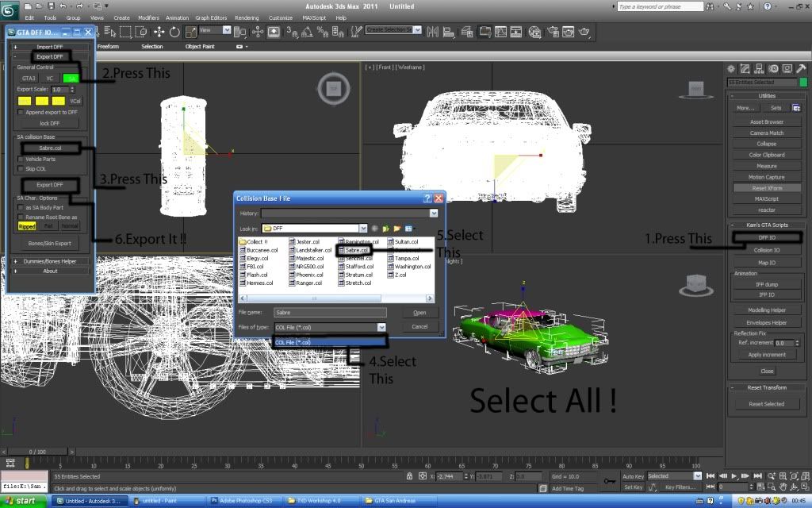812x508 pixels.
Task: Select the Select and Uniform Scale tool
Action: pyautogui.click(x=190, y=32)
